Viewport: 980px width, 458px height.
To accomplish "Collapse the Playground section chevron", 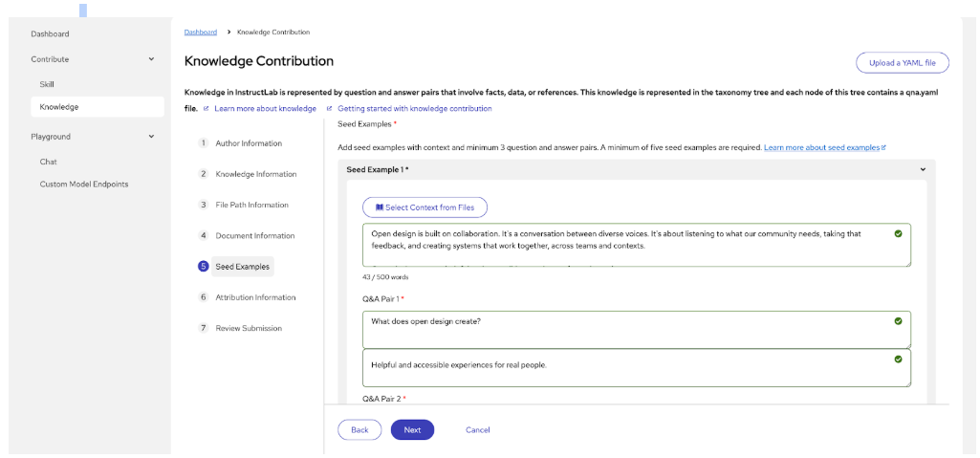I will (151, 136).
